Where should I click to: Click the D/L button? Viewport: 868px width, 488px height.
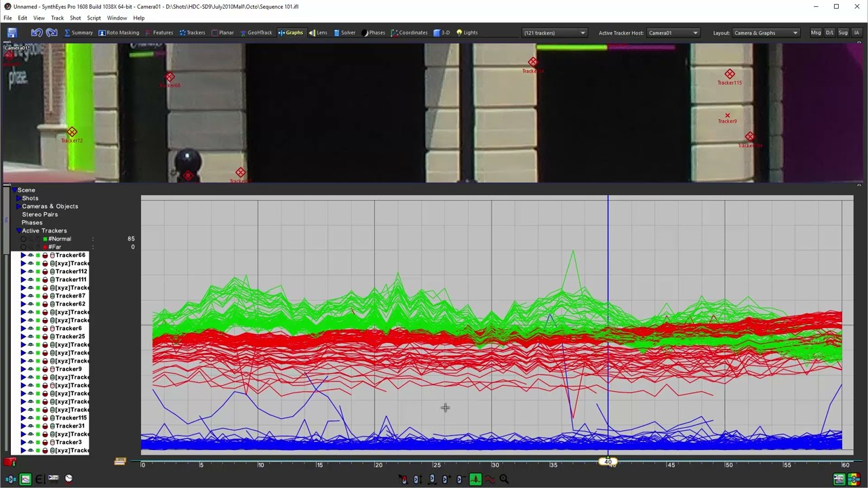829,33
